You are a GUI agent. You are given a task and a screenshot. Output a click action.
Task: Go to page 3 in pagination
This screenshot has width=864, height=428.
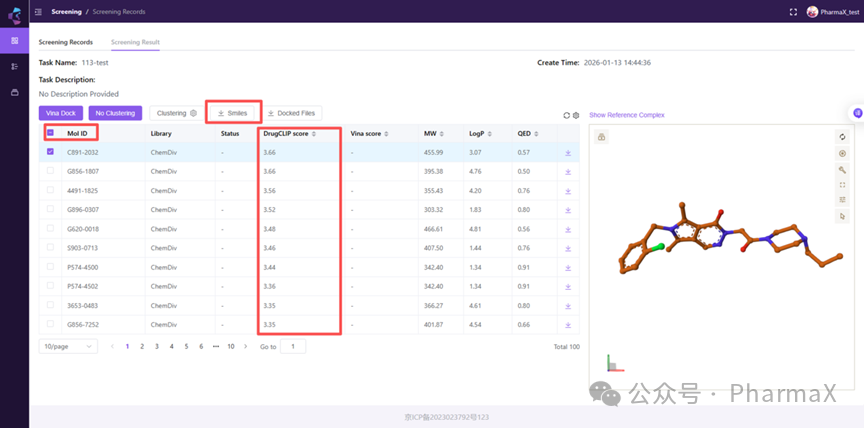pyautogui.click(x=156, y=346)
